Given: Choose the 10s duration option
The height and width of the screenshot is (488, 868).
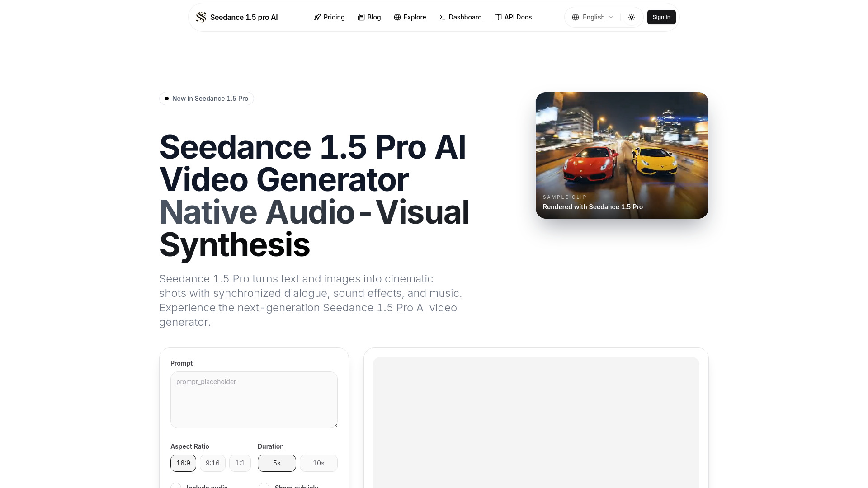Looking at the screenshot, I should point(319,463).
